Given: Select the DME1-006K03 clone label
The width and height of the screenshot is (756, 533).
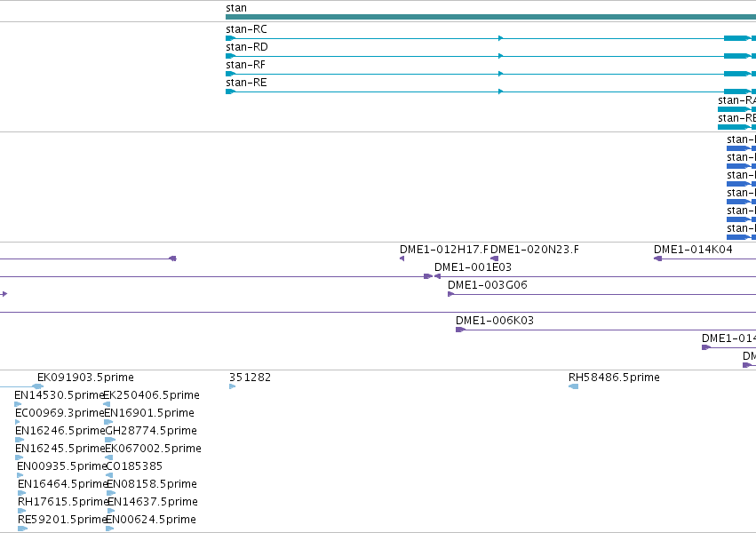Looking at the screenshot, I should [495, 321].
